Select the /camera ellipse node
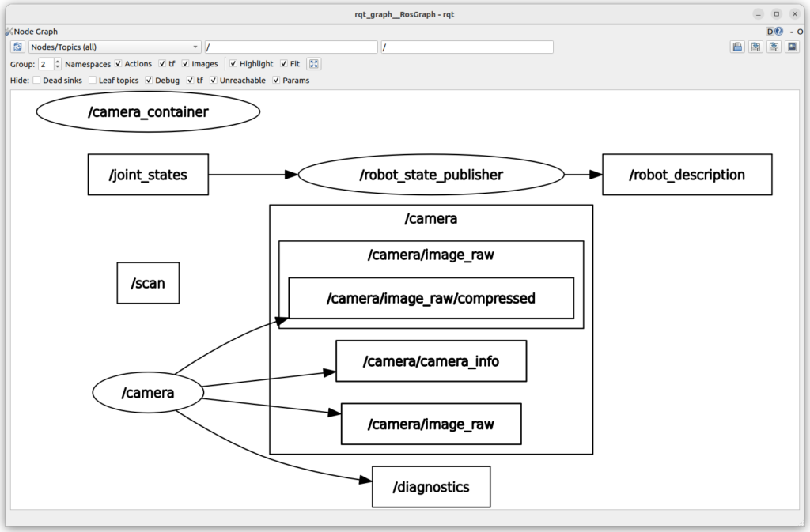 [148, 393]
